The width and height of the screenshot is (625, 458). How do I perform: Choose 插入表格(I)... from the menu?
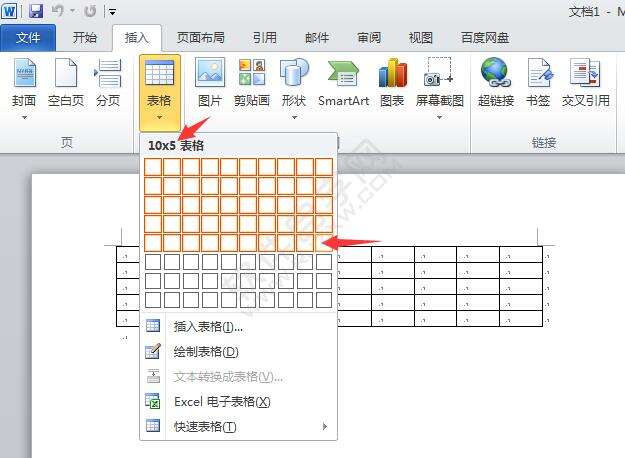(239, 327)
